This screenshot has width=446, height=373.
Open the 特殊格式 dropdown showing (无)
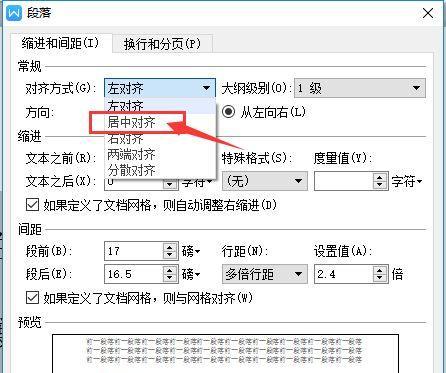coord(265,181)
